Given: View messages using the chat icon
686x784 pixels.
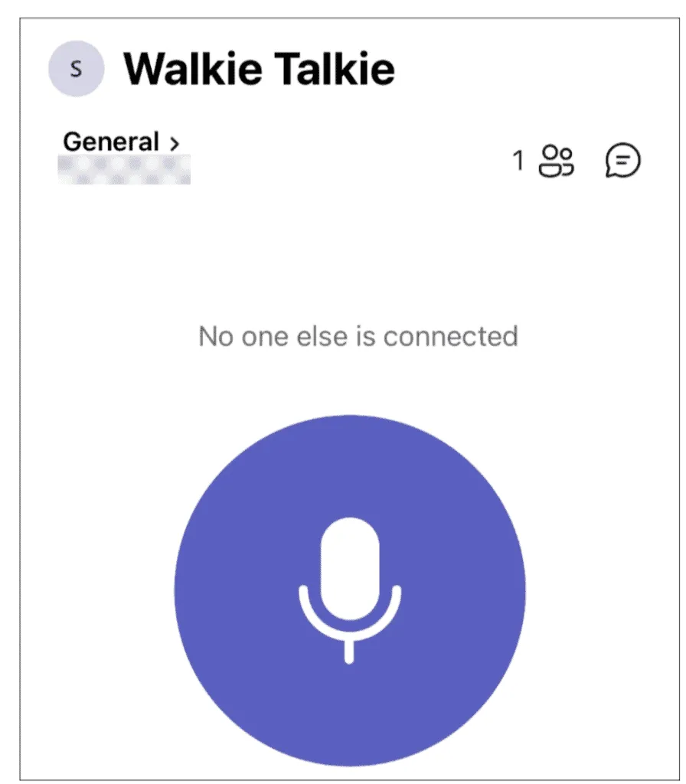Looking at the screenshot, I should [622, 161].
